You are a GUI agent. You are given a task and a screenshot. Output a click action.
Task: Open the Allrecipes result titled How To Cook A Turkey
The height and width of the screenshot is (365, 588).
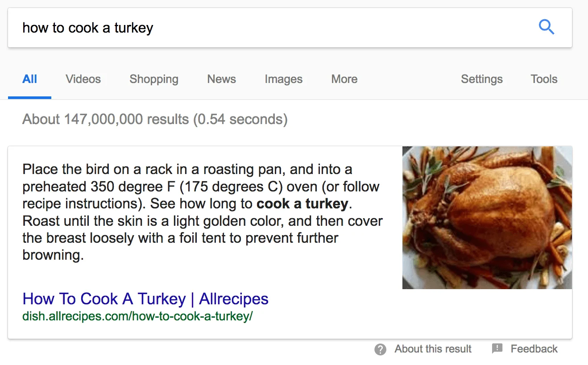[x=145, y=299]
